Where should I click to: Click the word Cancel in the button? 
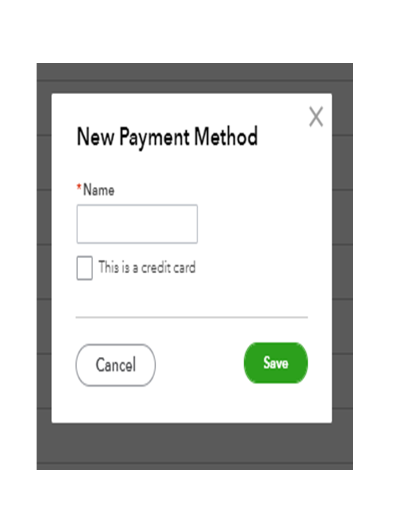tap(116, 365)
